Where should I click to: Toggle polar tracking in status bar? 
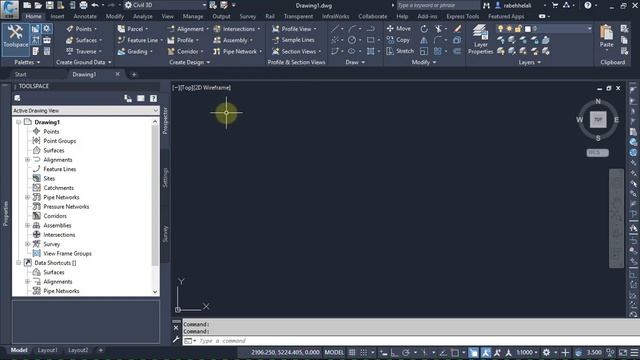point(406,352)
